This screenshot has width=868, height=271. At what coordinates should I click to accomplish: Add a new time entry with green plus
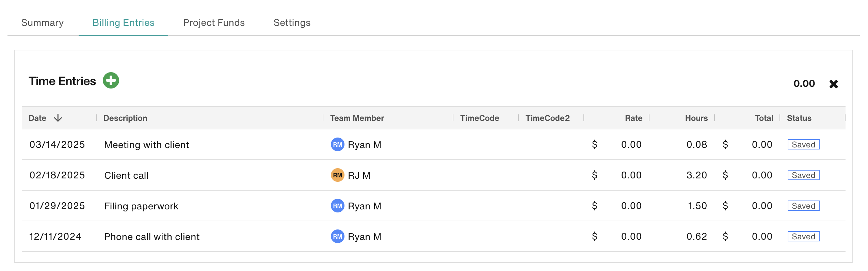pyautogui.click(x=111, y=80)
